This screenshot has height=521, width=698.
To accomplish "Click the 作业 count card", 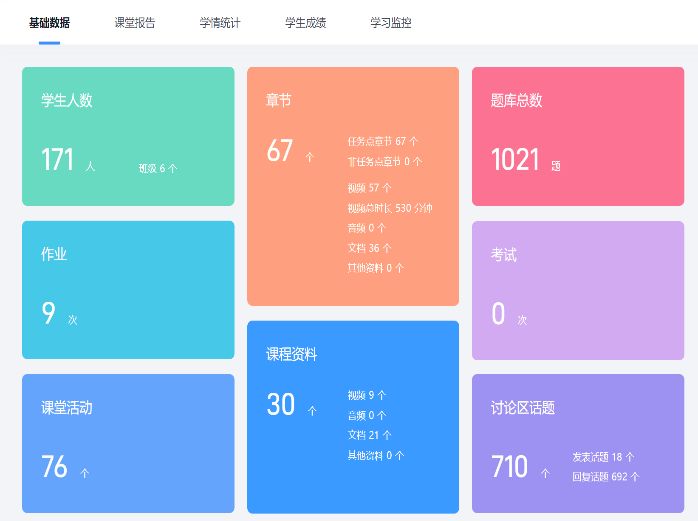I will point(128,290).
